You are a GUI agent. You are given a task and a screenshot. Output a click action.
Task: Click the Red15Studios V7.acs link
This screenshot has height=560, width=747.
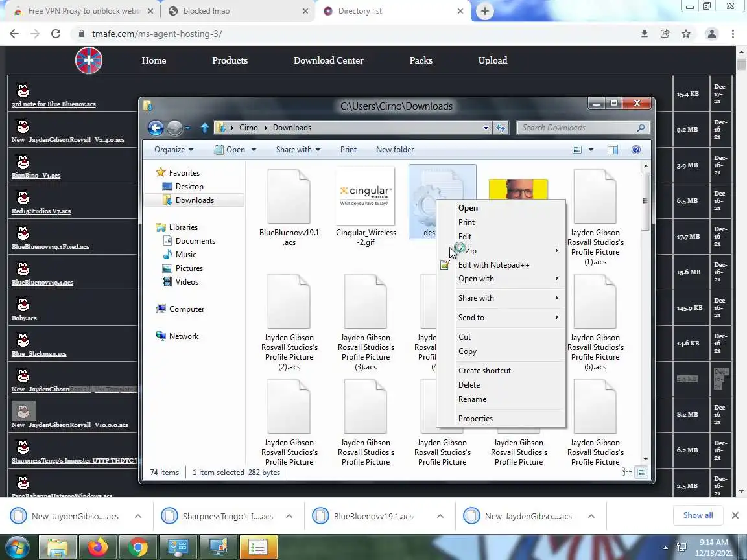point(41,211)
